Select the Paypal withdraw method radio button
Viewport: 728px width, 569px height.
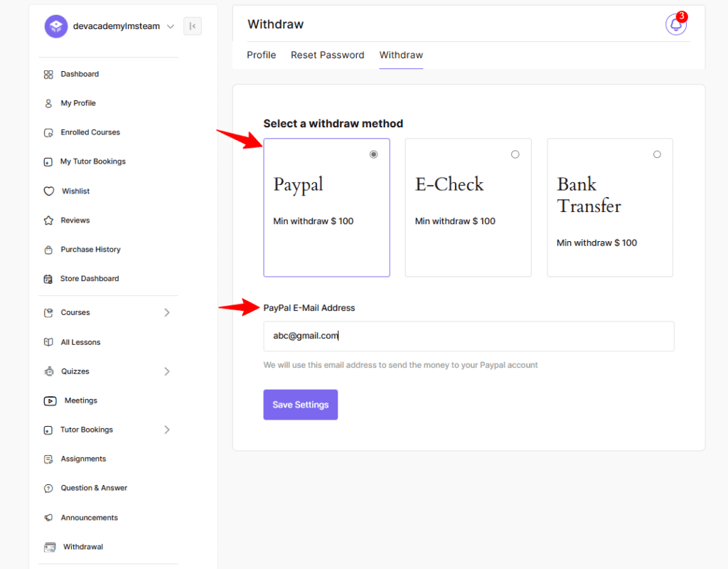point(373,154)
